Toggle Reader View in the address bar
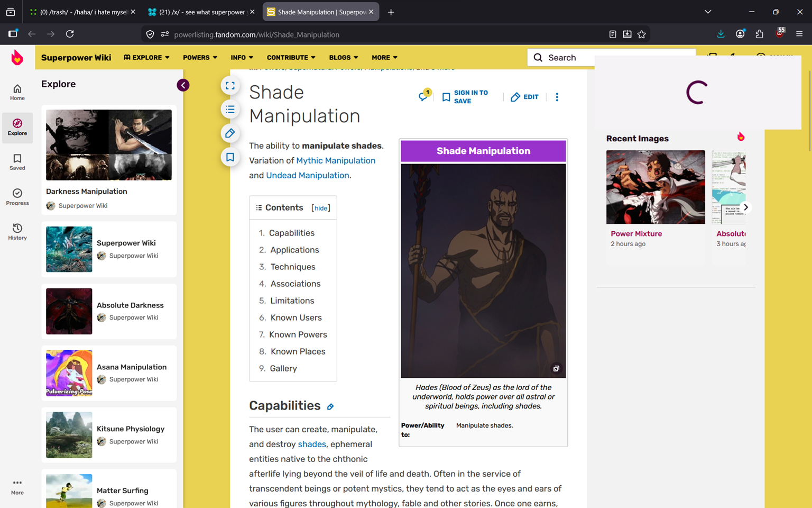Viewport: 812px width, 508px height. click(612, 34)
